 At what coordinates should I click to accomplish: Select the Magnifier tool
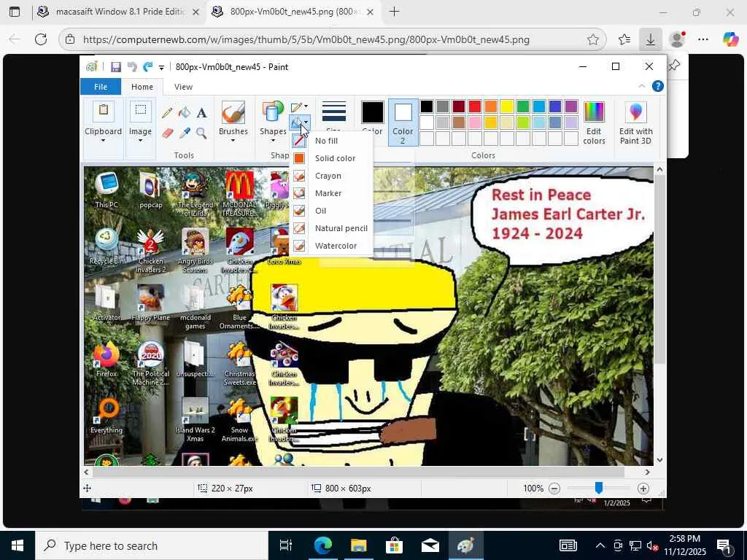point(201,133)
